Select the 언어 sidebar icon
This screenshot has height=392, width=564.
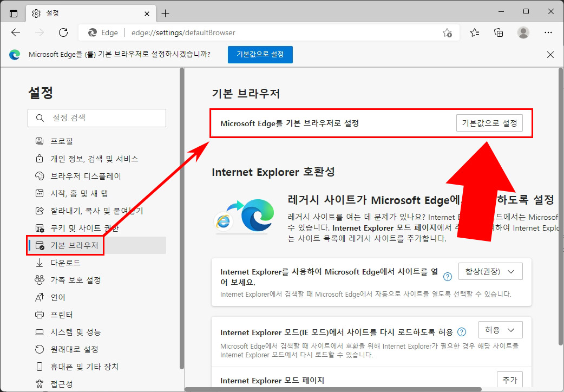pos(40,297)
